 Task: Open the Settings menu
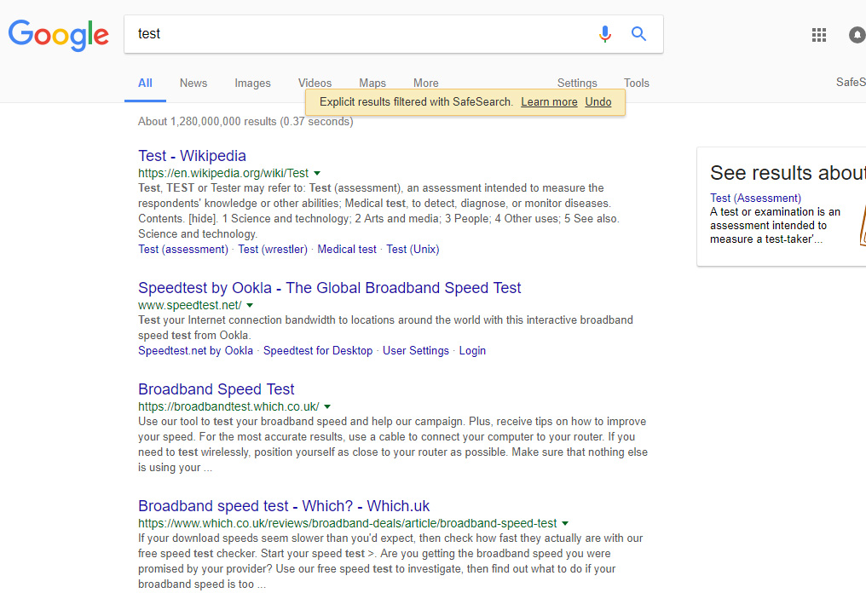click(x=577, y=83)
